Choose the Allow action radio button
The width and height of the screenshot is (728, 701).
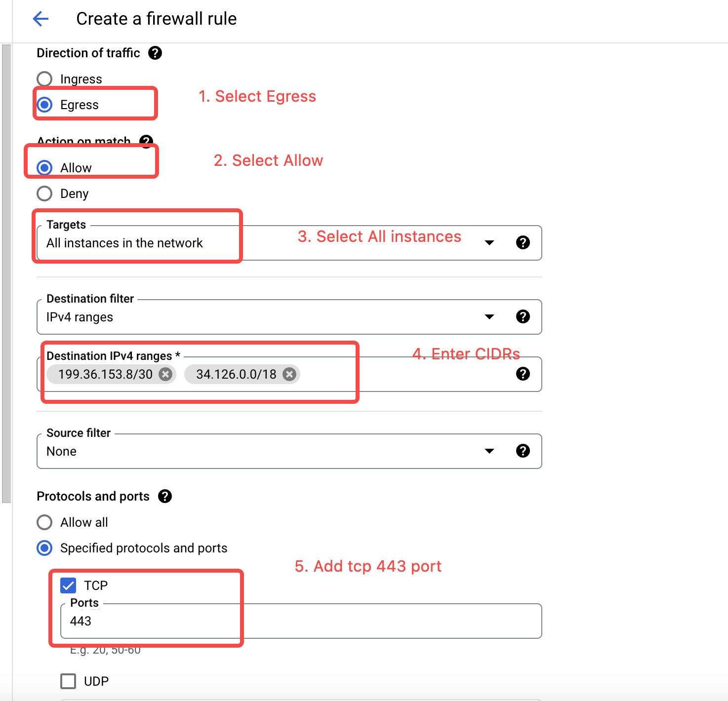(x=44, y=168)
